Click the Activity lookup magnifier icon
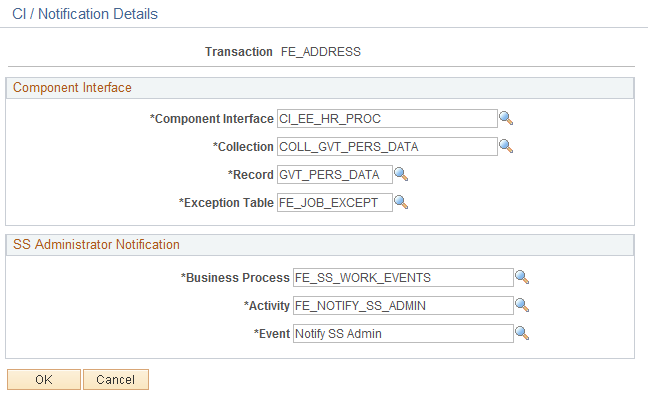This screenshot has width=648, height=400. (521, 306)
